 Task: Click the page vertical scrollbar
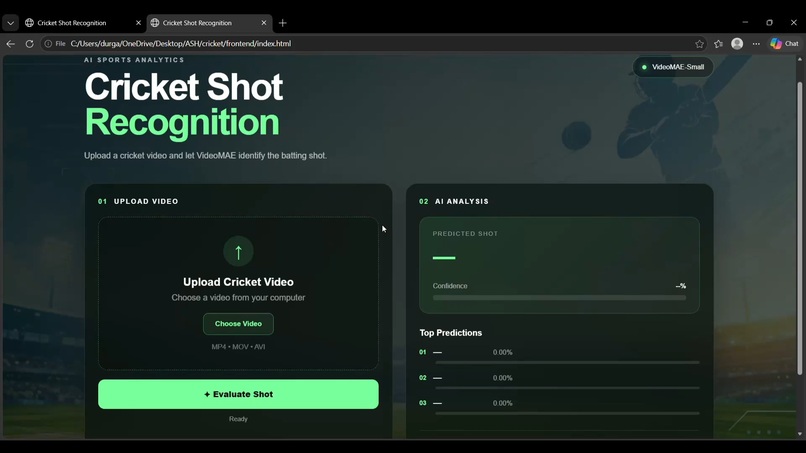pos(799,229)
